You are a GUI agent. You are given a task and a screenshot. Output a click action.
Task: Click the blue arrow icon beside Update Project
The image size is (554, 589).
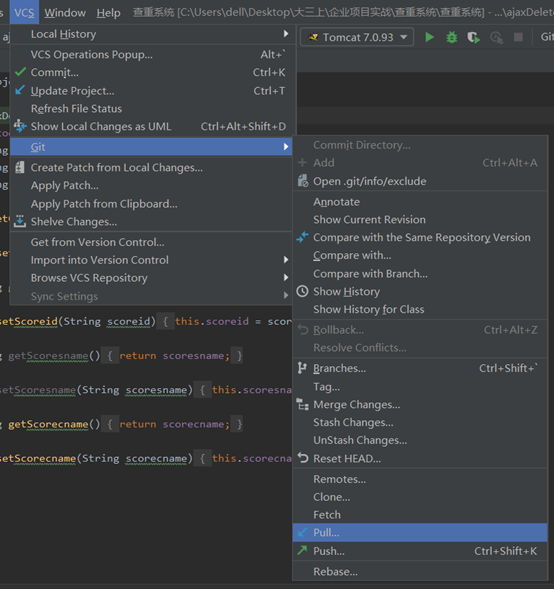click(x=20, y=90)
